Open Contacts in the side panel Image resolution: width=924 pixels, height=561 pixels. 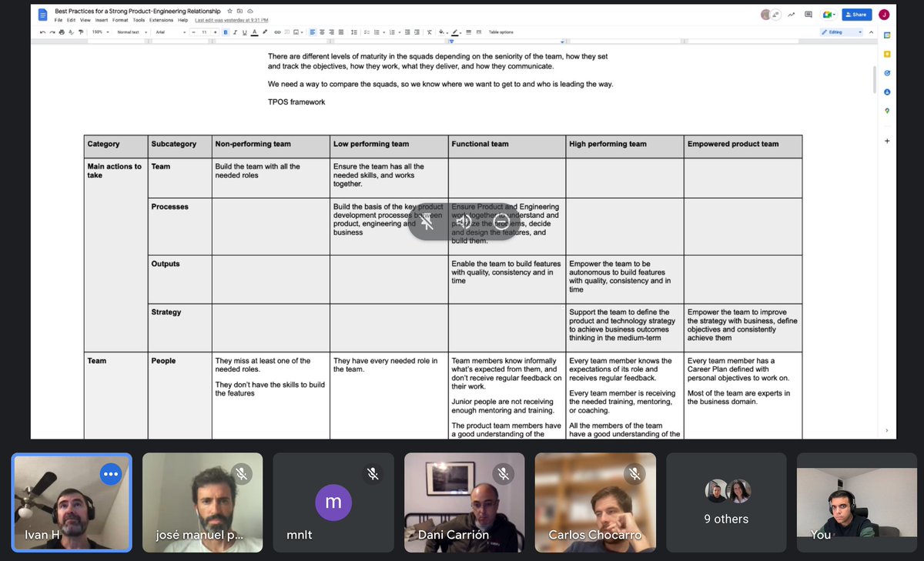(x=887, y=92)
